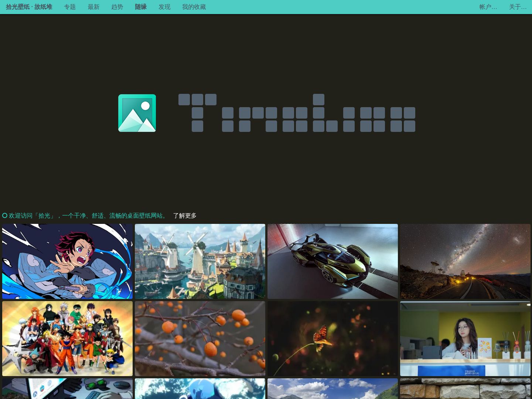532x399 pixels.
Task: Open the stone wall wallpaper thumbnail
Action: pos(465,389)
